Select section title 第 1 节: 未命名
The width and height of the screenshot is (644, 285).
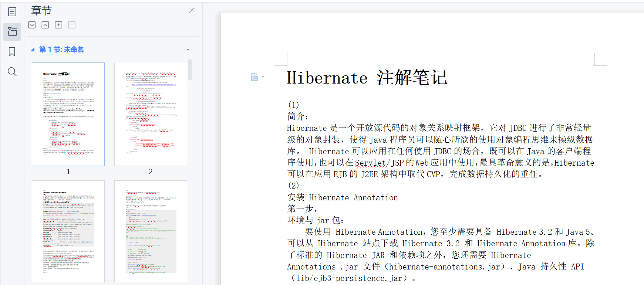point(61,50)
